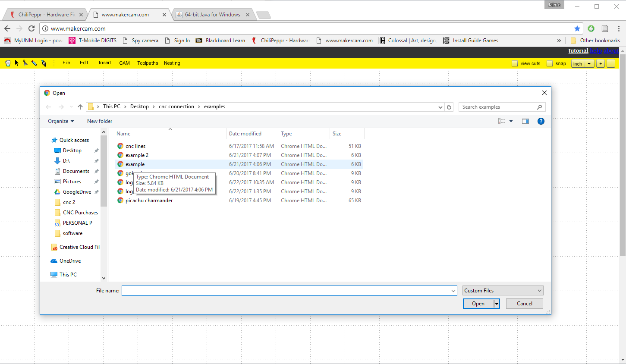Viewport: 626px width, 364px height.
Task: Open GoogleDrive in navigation pane
Action: (77, 192)
